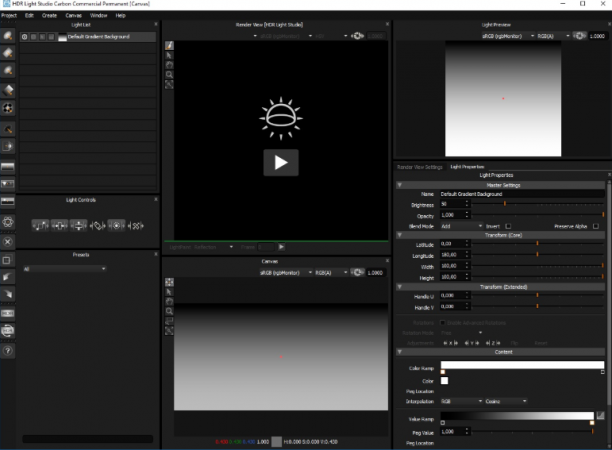This screenshot has width=612, height=450.
Task: Open Presets All category dropdown
Action: [x=64, y=269]
